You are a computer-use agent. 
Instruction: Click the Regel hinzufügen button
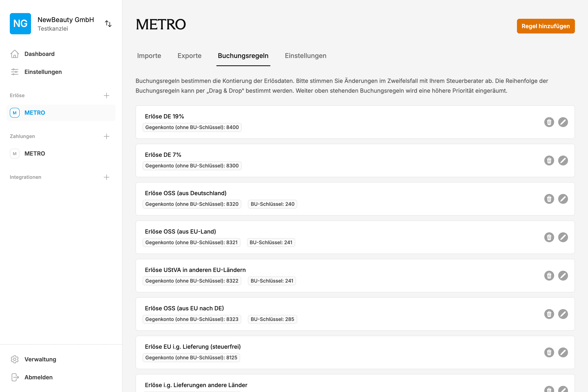point(546,26)
